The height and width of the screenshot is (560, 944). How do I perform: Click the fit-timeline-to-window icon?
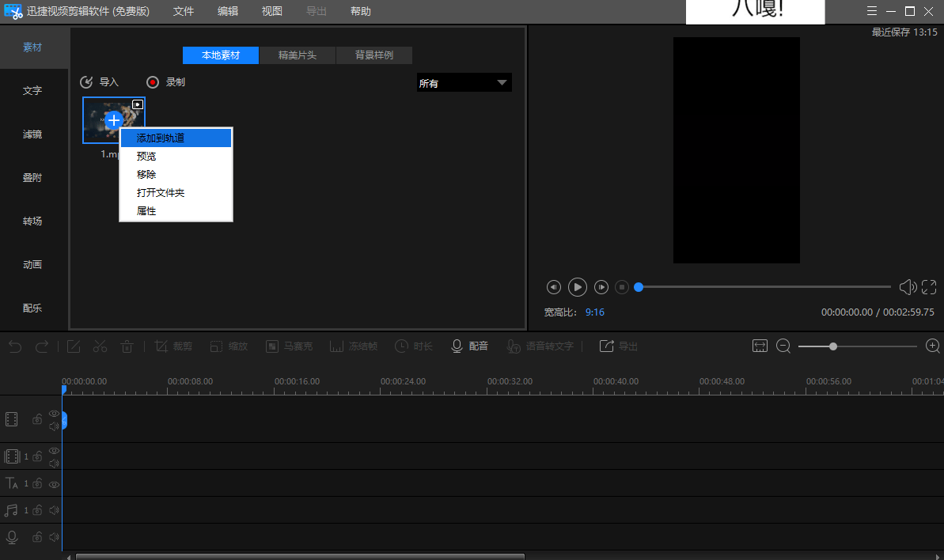tap(760, 346)
